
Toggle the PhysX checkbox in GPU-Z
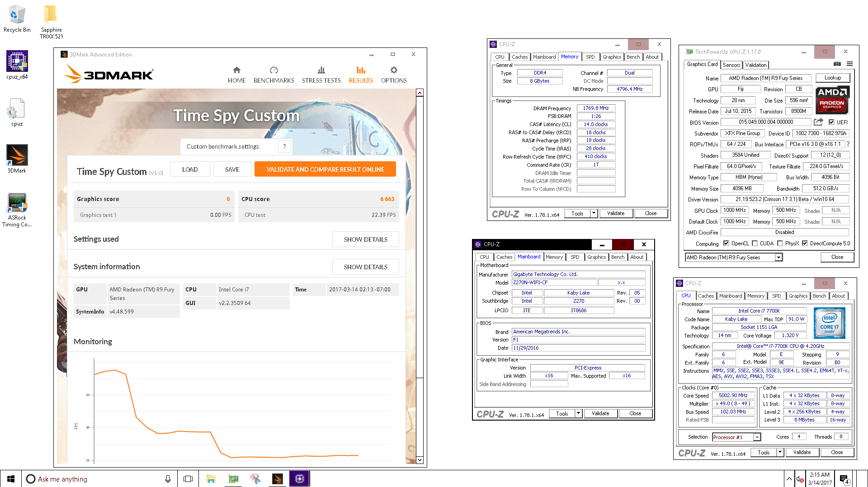tap(780, 243)
